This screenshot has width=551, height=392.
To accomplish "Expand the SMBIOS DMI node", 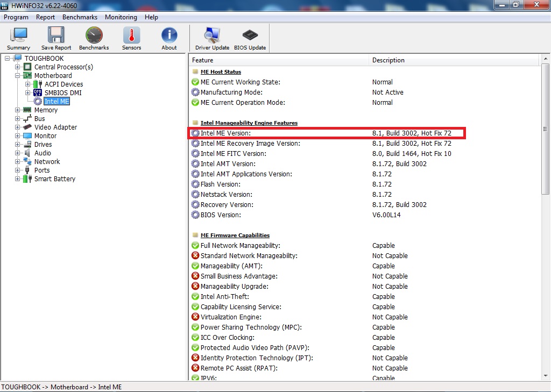I will 27,92.
